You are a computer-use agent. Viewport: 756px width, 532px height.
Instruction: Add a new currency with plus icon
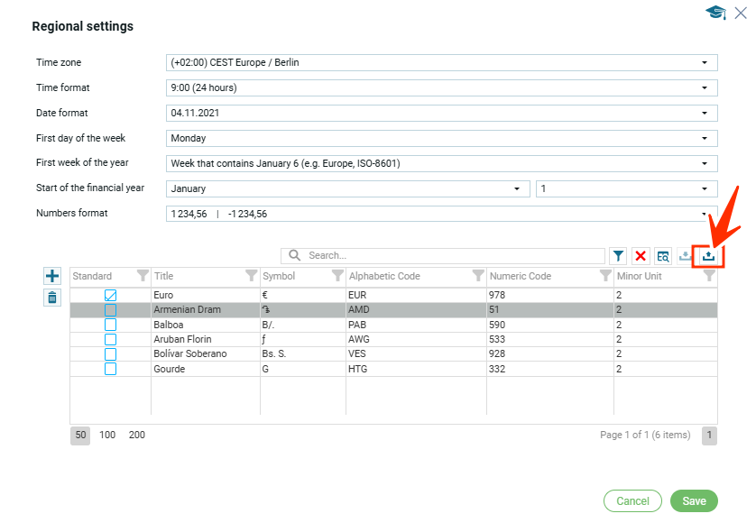(x=52, y=276)
